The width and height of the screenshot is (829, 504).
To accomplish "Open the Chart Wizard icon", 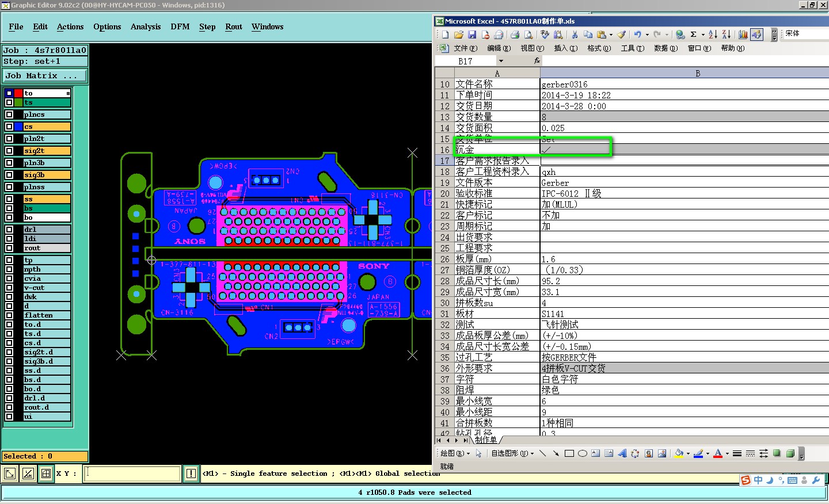I will click(x=743, y=35).
